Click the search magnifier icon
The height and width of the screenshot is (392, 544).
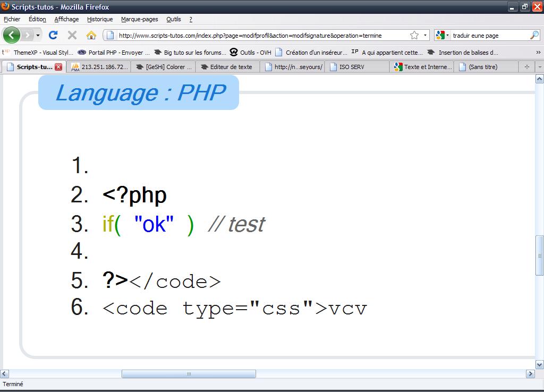pyautogui.click(x=534, y=35)
